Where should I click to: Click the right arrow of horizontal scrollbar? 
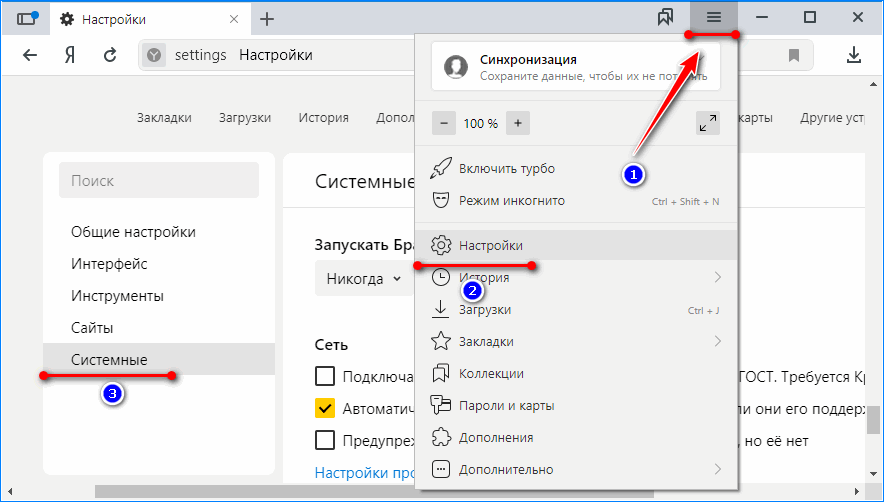(x=858, y=492)
